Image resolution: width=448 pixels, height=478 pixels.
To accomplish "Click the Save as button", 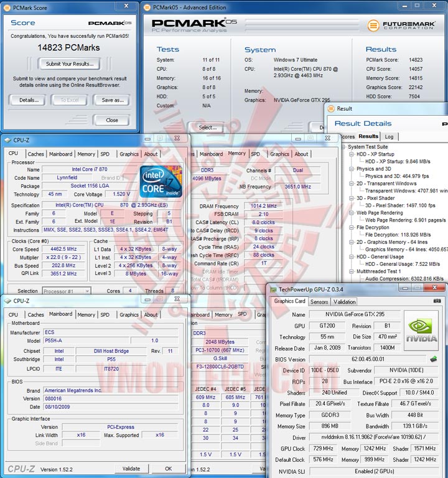I will tap(113, 100).
